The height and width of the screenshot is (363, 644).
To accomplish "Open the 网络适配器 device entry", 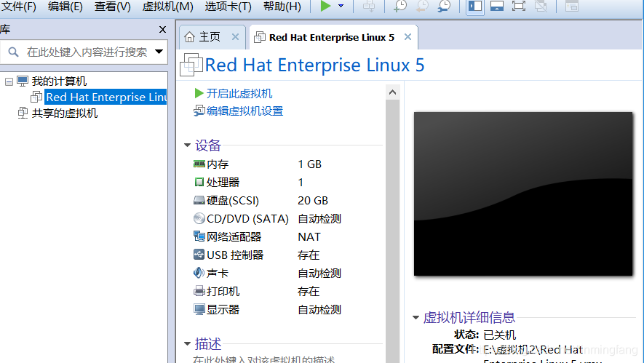I will coord(234,237).
